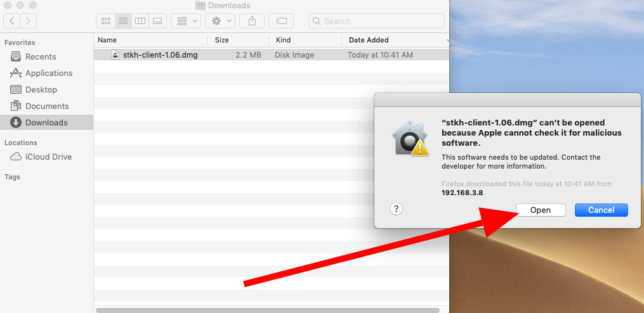This screenshot has width=644, height=313.
Task: Click the Edit Tags toolbar button
Action: [281, 21]
